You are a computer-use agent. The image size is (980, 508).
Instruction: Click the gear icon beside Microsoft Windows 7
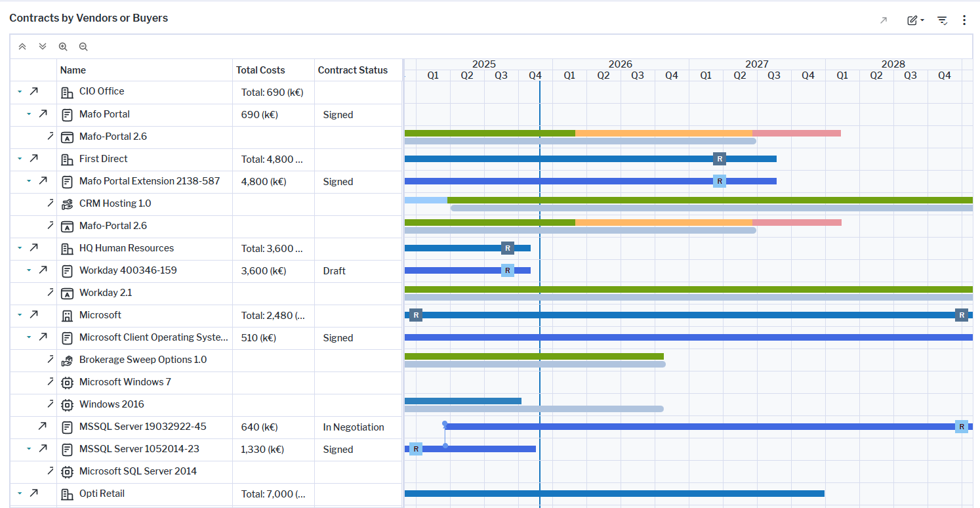coord(66,382)
